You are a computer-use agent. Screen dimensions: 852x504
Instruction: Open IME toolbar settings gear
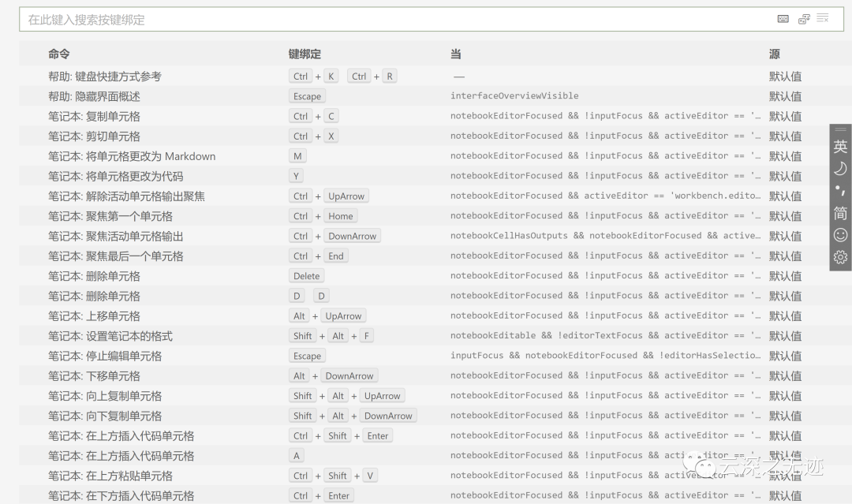click(840, 257)
